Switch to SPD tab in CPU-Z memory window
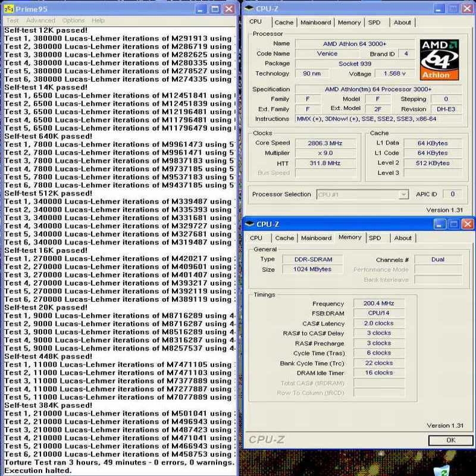 [x=375, y=238]
